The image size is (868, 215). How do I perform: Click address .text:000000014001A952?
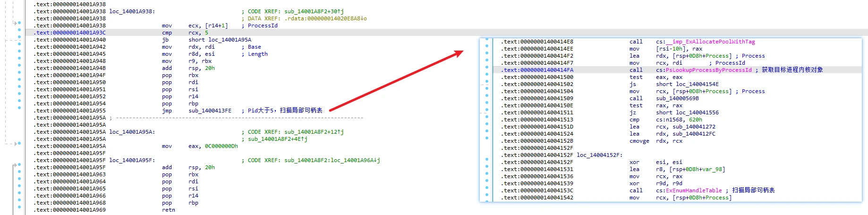(x=70, y=96)
